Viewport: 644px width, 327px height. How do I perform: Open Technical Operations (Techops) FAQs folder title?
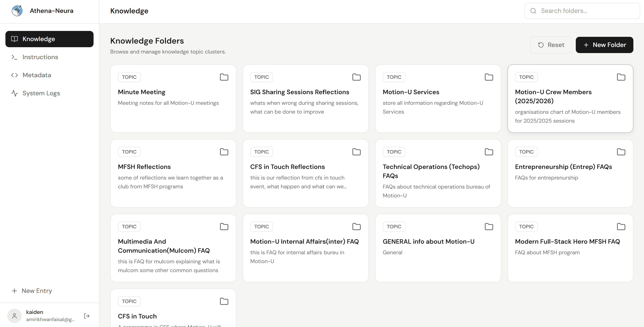click(431, 171)
